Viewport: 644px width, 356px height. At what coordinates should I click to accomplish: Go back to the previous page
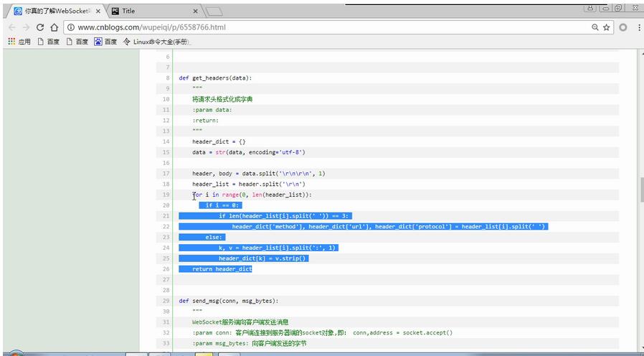(12, 27)
